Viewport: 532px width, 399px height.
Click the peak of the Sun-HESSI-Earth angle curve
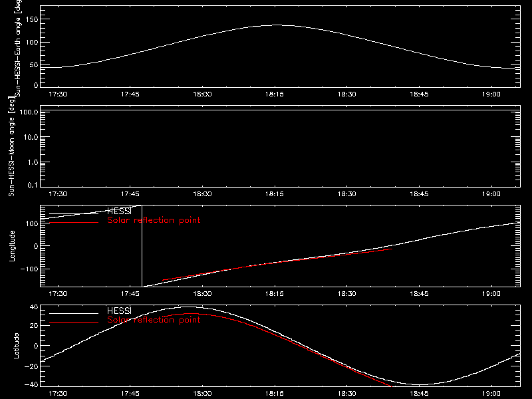click(x=277, y=25)
